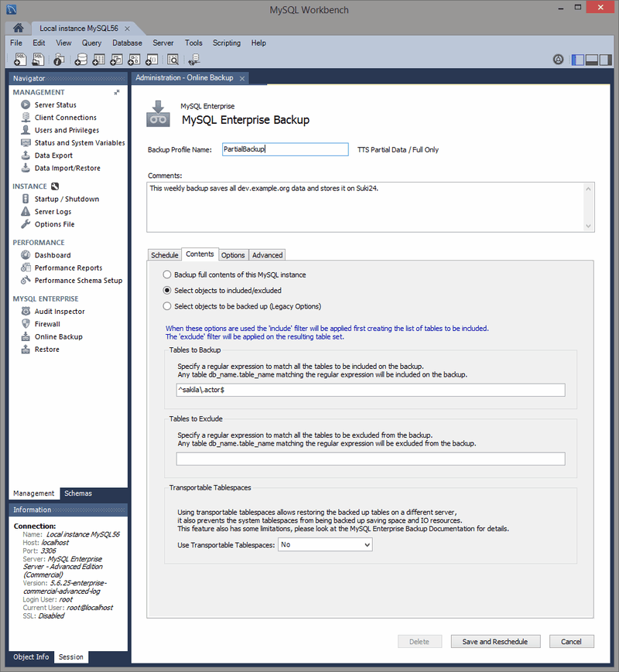This screenshot has height=672, width=619.
Task: Open Server Logs in the Navigator
Action: pos(53,211)
